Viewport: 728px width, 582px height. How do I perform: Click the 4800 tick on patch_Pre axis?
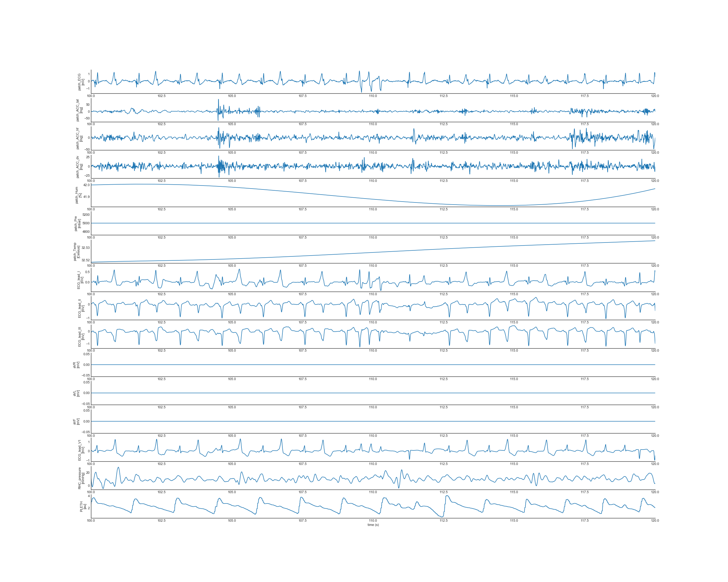(86, 232)
